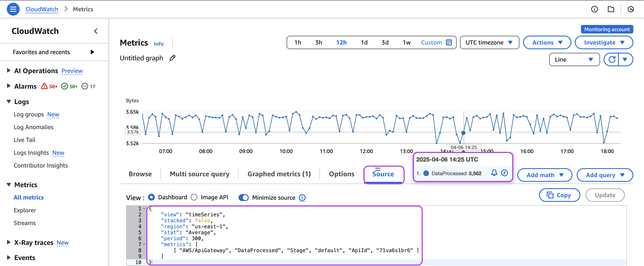Open the Logs Insights link

pos(31,153)
